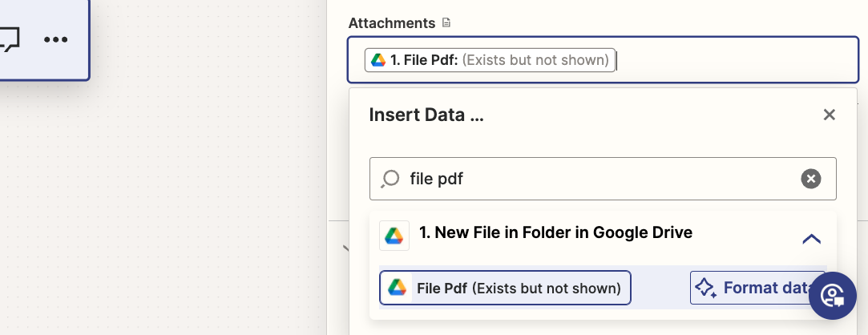Click the file-type icon beside Attachments label

[446, 22]
